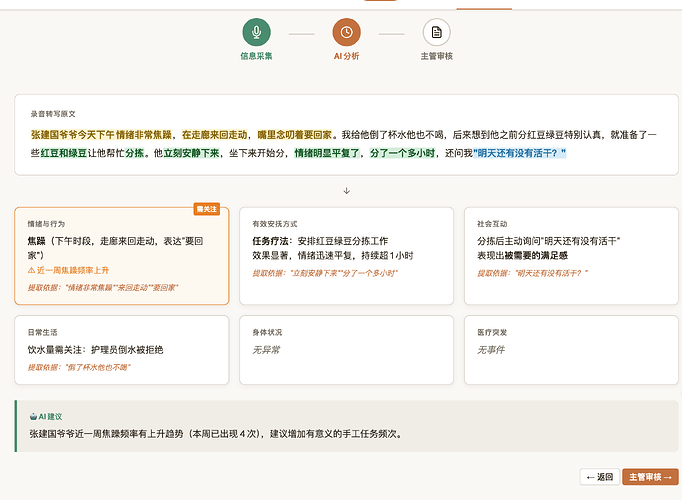
Task: Click the 近一周焦躁频率上升 warning text
Action: (x=73, y=270)
